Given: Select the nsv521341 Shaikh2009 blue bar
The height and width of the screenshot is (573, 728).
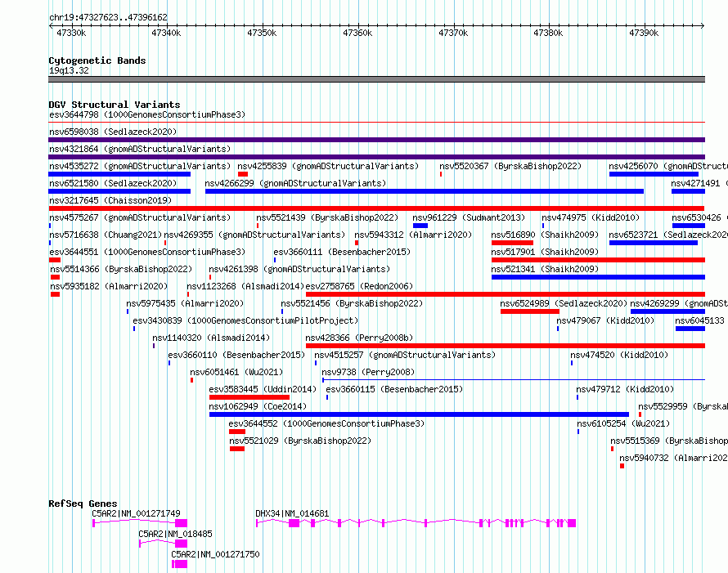Looking at the screenshot, I should point(599,277).
